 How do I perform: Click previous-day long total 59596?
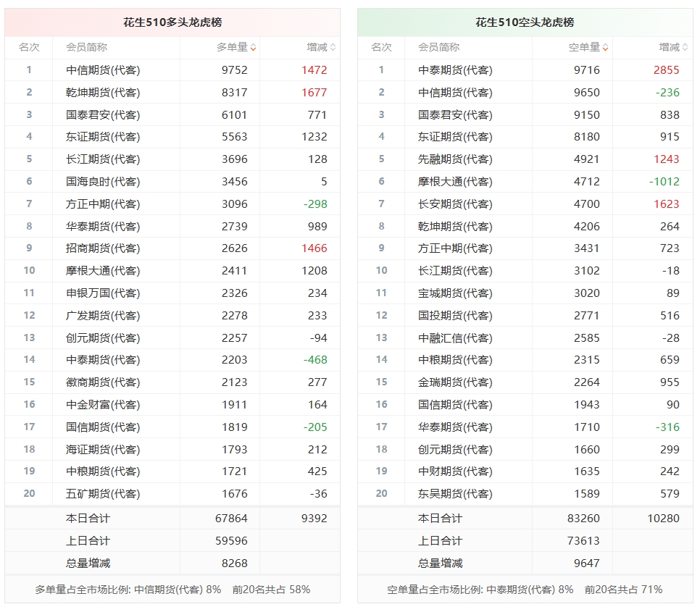(231, 540)
